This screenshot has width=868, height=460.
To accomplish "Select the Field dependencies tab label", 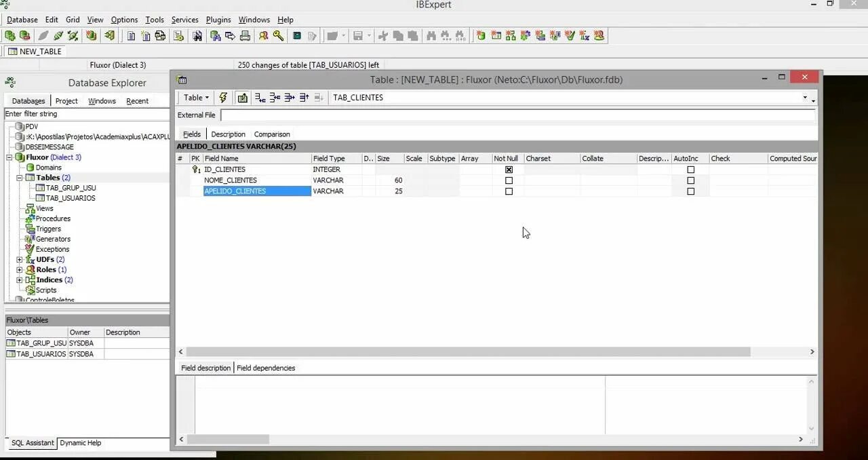I will (265, 368).
